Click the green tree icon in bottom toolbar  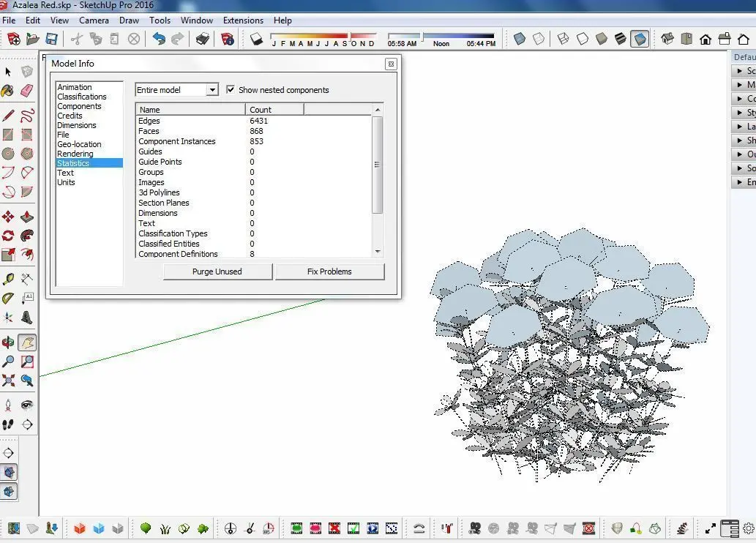click(x=146, y=528)
